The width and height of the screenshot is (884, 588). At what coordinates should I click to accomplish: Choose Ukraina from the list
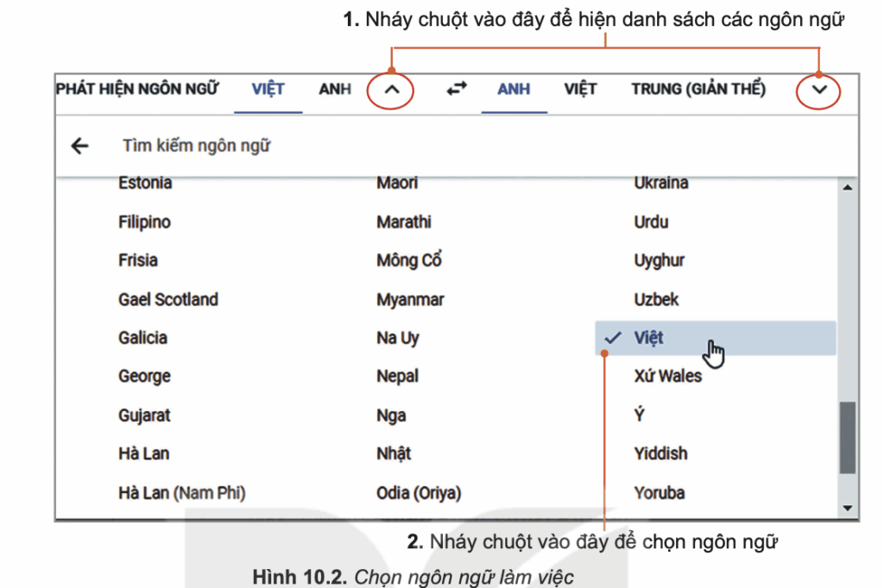click(x=660, y=183)
